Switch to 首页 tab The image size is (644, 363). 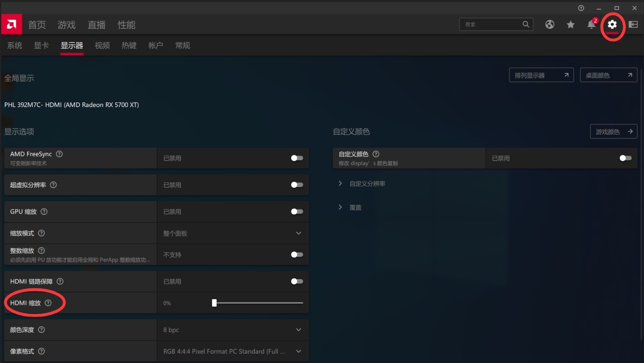tap(37, 25)
